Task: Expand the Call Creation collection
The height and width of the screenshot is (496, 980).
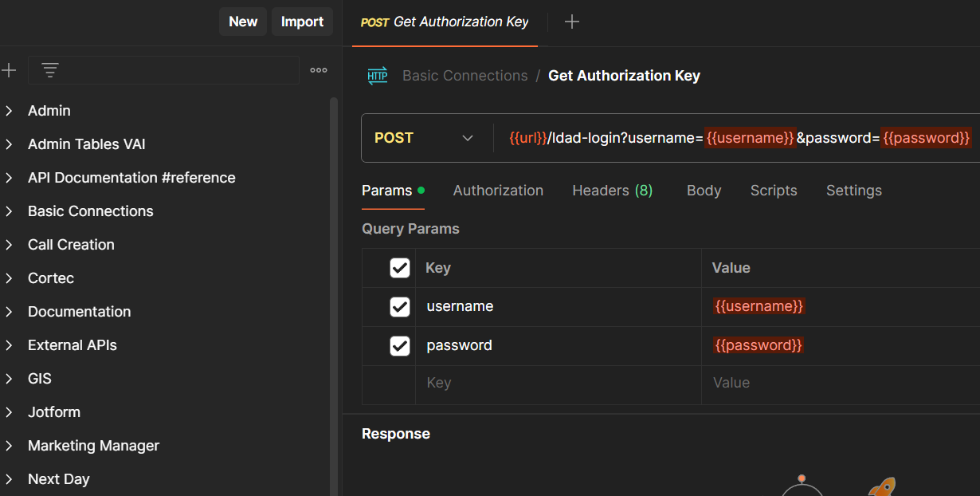Action: pyautogui.click(x=9, y=245)
